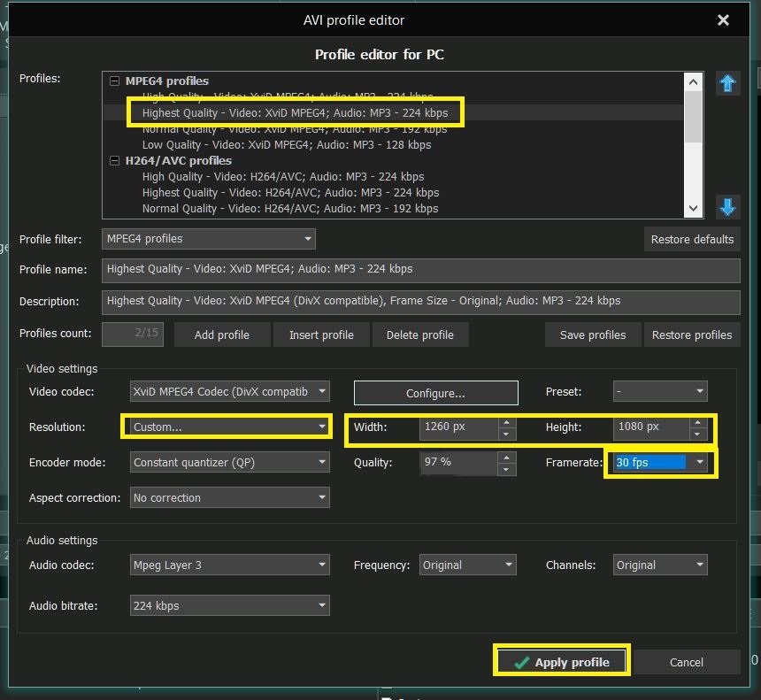Click into the Profile name text field
Screen dimensions: 761x700
[420, 269]
